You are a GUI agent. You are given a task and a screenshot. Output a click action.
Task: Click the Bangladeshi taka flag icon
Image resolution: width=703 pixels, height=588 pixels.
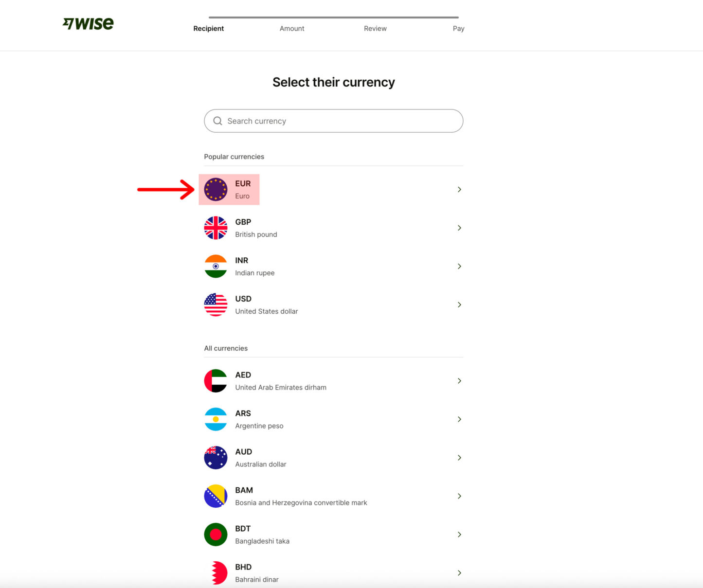216,535
